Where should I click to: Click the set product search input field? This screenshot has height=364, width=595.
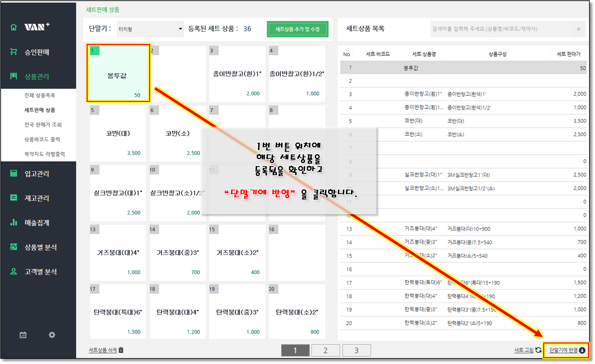click(502, 29)
